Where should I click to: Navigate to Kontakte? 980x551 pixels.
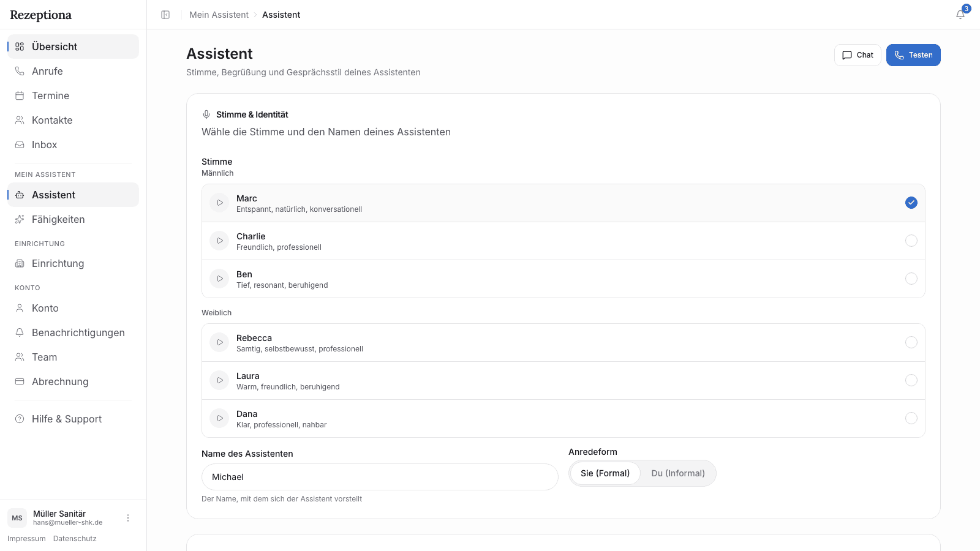73,120
